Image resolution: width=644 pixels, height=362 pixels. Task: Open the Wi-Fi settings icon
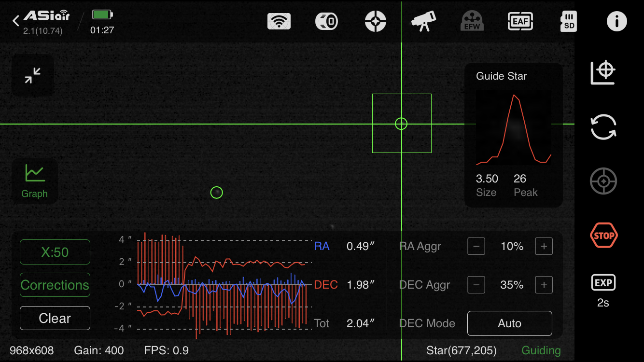click(279, 21)
